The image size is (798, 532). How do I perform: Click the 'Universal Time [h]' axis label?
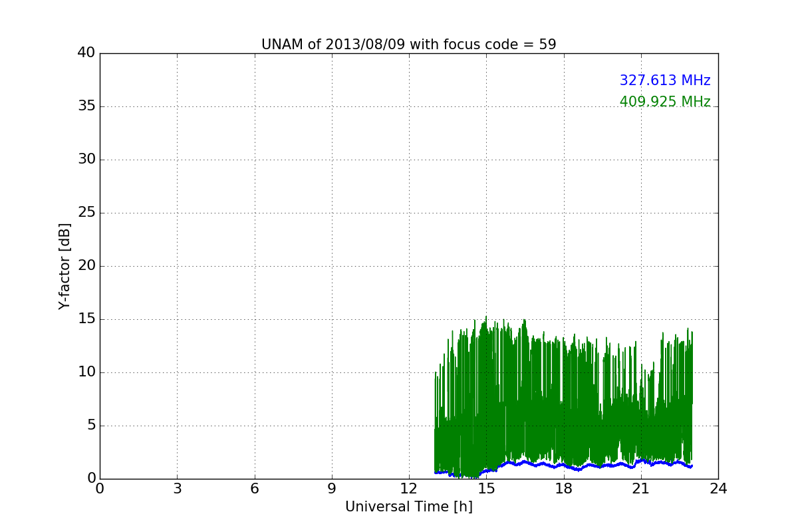click(x=409, y=507)
